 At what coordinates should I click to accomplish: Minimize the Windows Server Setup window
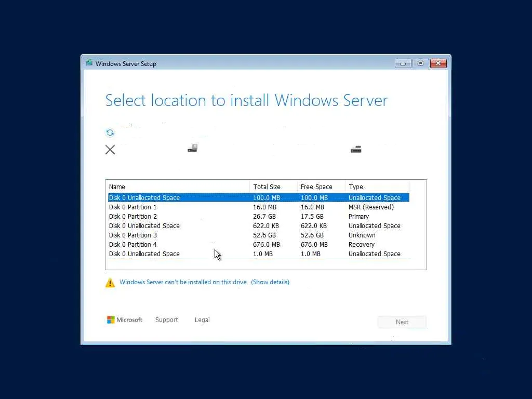(403, 63)
